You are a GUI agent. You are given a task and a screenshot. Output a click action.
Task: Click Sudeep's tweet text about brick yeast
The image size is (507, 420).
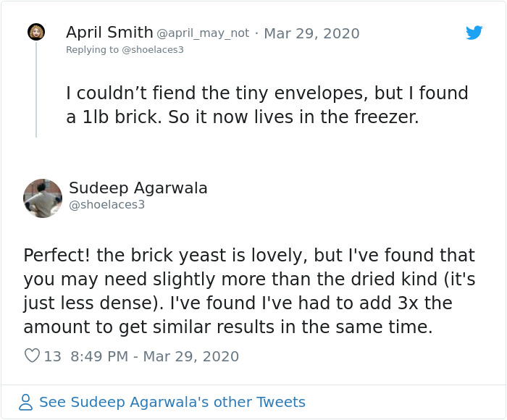(249, 291)
